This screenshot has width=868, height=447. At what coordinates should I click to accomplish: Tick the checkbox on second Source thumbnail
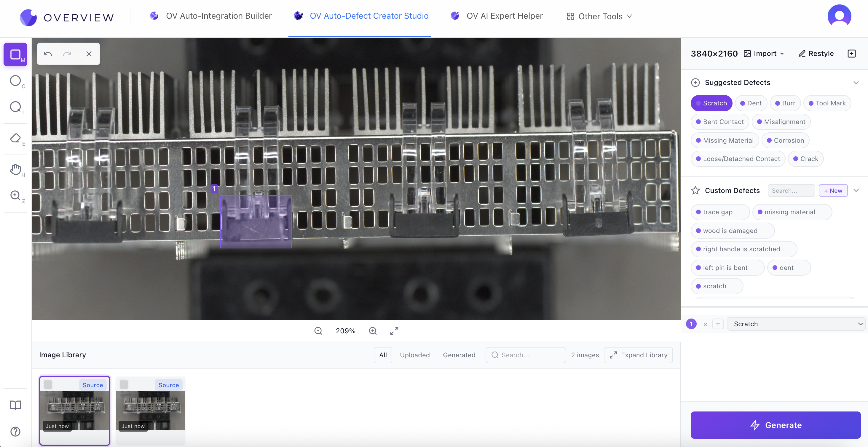pyautogui.click(x=124, y=385)
